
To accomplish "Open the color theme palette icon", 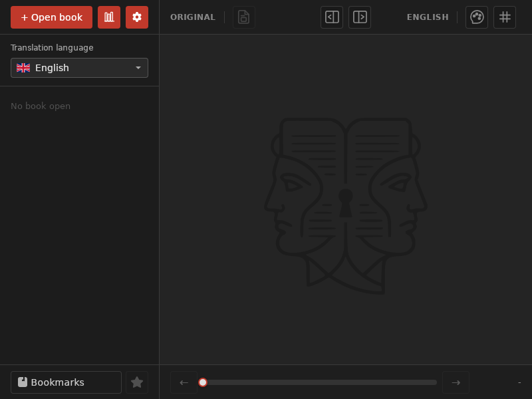I will pyautogui.click(x=476, y=17).
